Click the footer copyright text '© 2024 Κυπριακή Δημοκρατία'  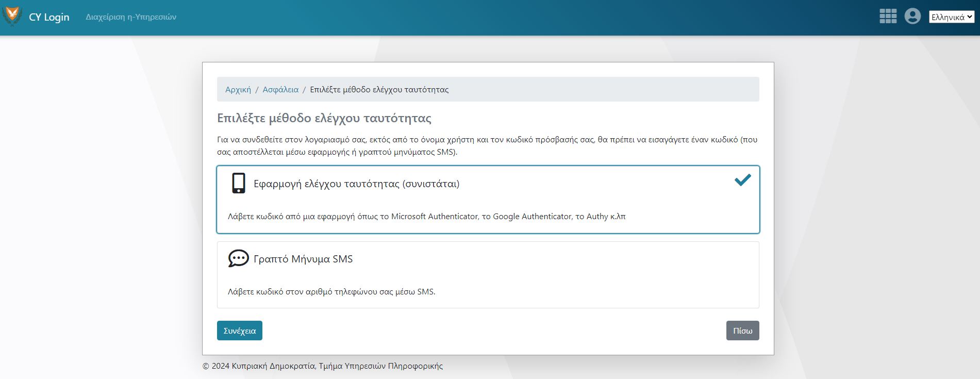tap(322, 366)
